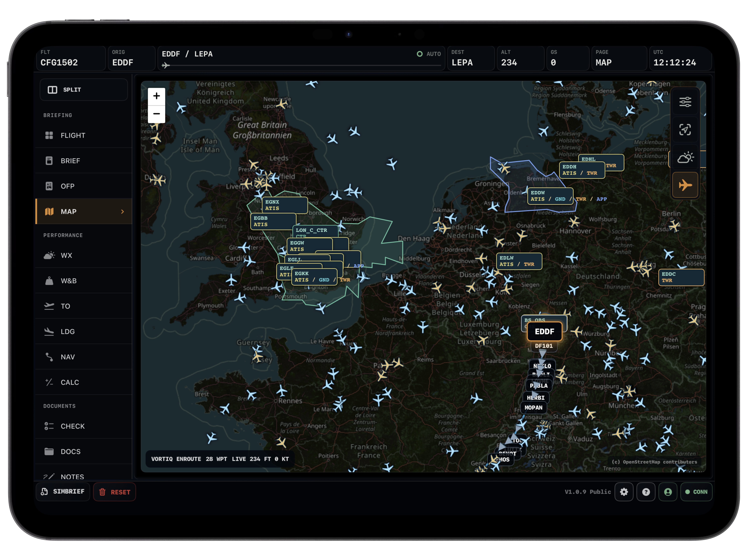Image resolution: width=747 pixels, height=560 pixels.
Task: Center map on aircraft position icon
Action: (685, 130)
